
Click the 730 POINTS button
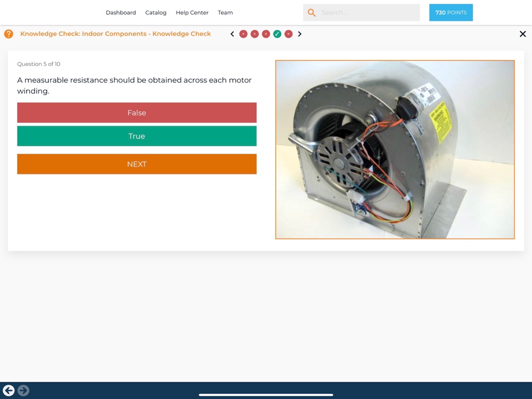451,13
